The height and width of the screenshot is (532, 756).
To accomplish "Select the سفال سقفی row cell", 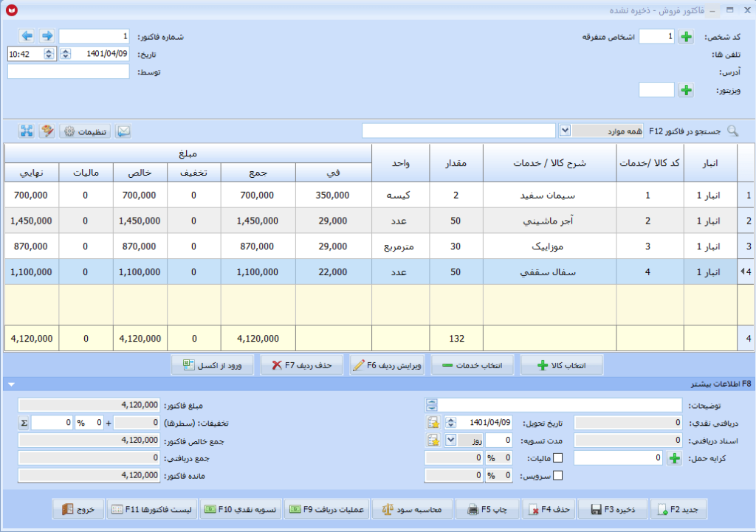I will [549, 272].
